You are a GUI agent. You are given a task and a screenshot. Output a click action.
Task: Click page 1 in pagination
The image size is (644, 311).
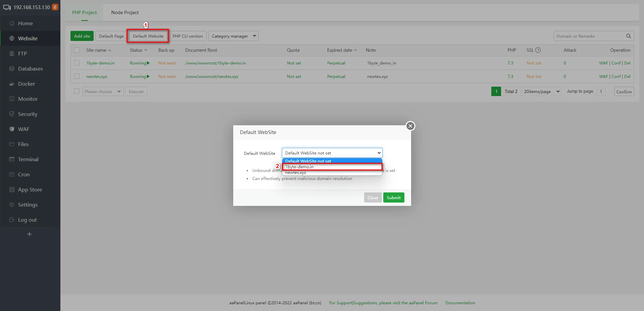(x=496, y=91)
